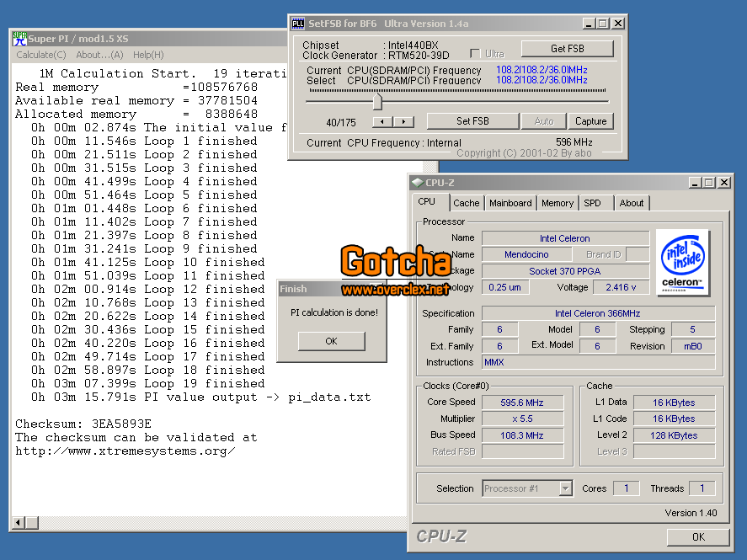Open the Calculate(C) menu in Super PI

(x=41, y=55)
